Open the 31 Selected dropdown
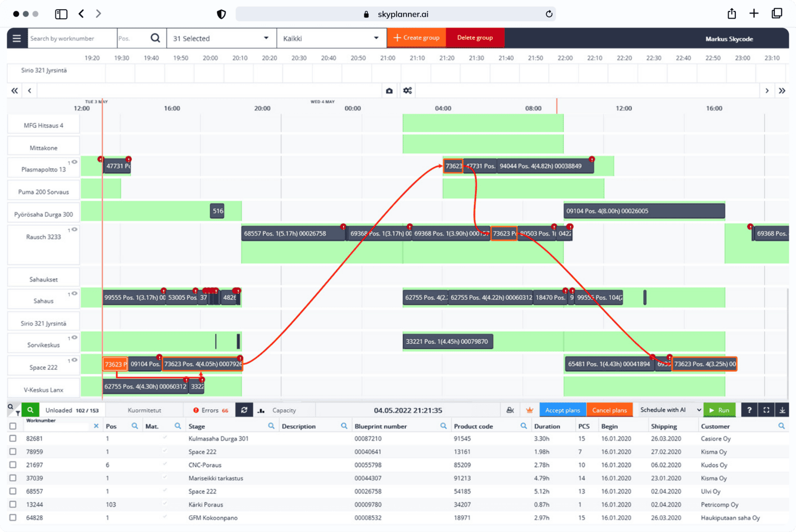The height and width of the screenshot is (532, 796). (221, 38)
